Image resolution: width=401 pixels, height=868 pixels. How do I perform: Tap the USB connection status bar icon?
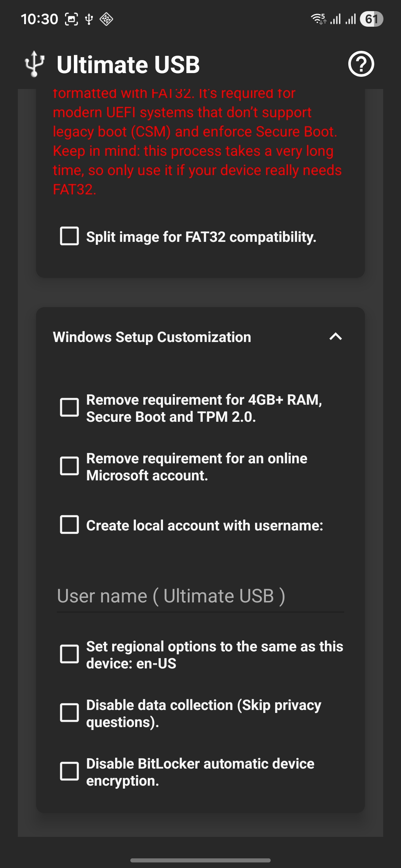[x=89, y=19]
